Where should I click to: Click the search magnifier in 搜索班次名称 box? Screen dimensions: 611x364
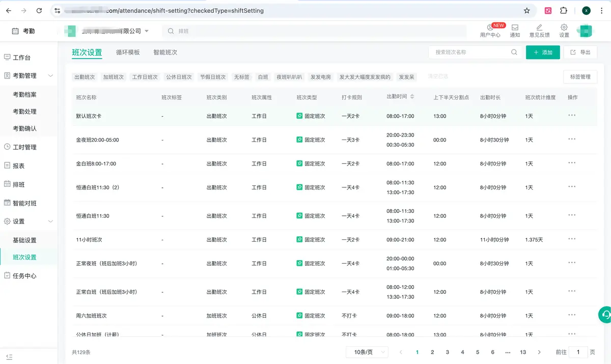(x=514, y=52)
